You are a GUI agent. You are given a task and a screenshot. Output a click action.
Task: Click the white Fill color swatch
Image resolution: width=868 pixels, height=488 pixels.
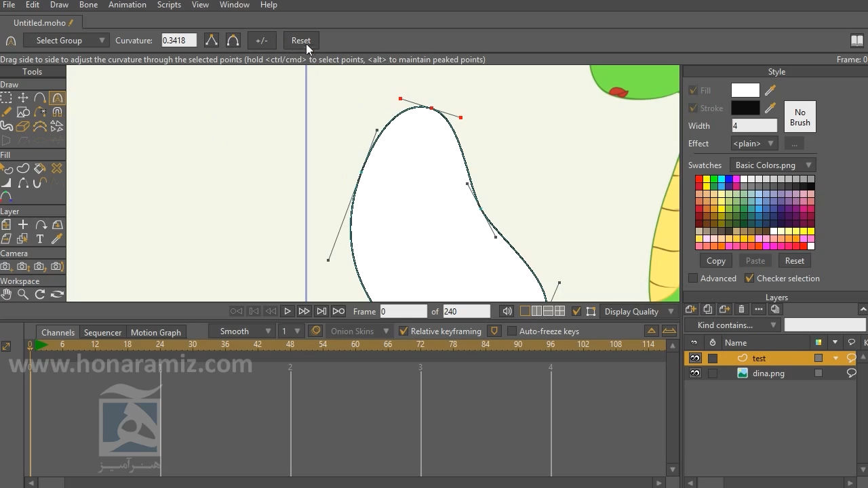745,90
